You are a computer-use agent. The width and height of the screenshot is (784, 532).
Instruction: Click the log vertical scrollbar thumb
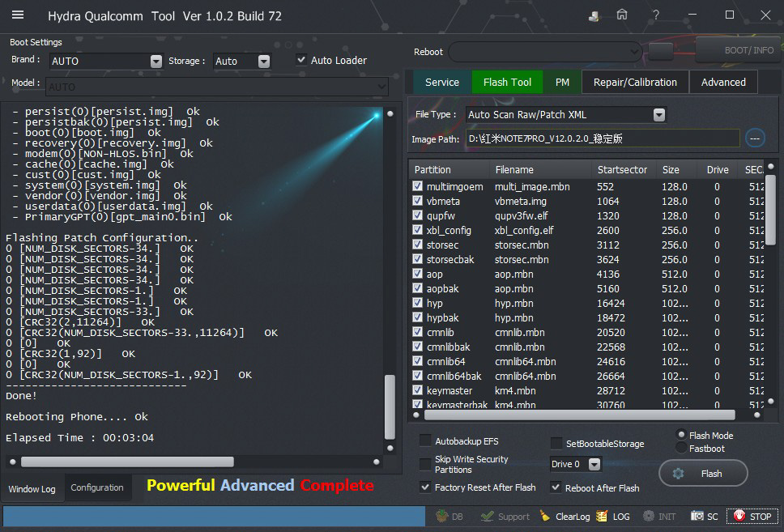pos(390,406)
